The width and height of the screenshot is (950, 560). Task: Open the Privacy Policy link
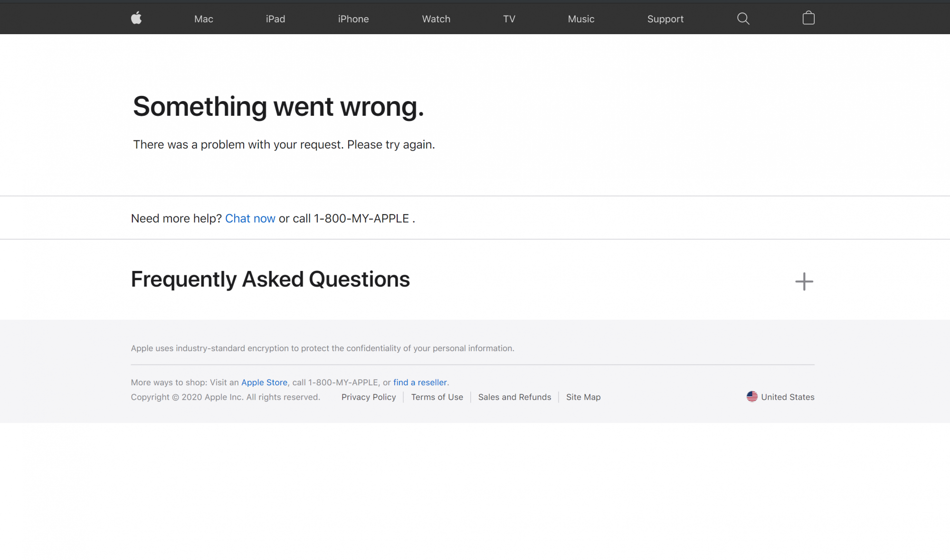click(x=369, y=397)
